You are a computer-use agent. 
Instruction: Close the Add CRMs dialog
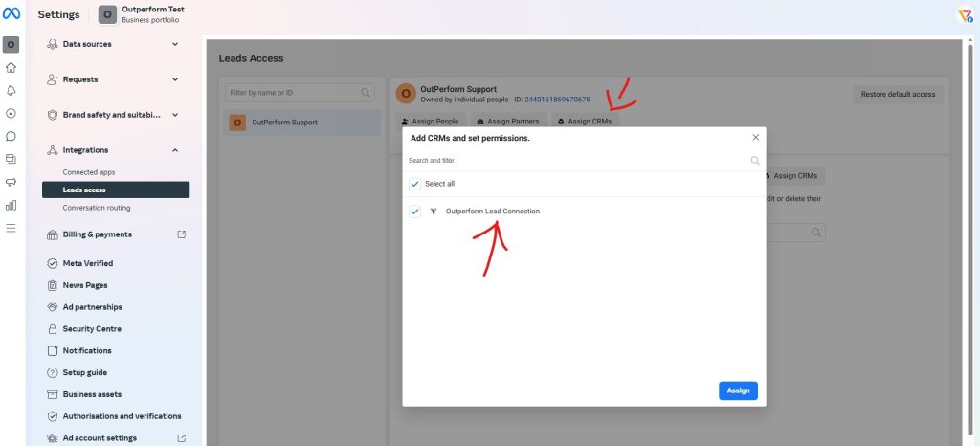[x=755, y=138]
